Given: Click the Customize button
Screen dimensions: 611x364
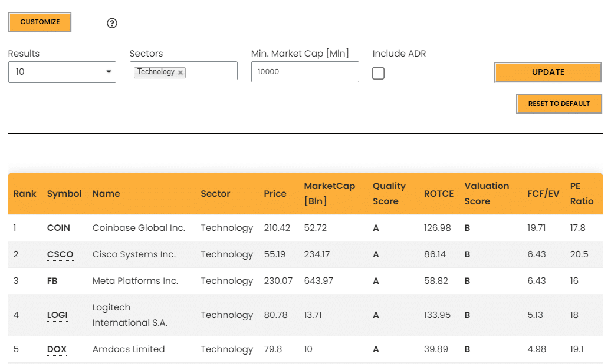Looking at the screenshot, I should [x=40, y=22].
